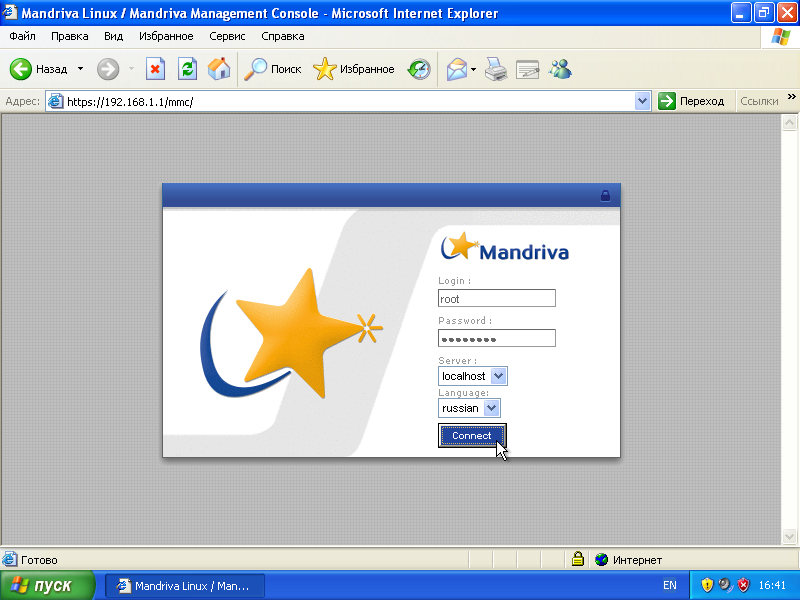Click the red shield alert tray icon

pos(744,585)
